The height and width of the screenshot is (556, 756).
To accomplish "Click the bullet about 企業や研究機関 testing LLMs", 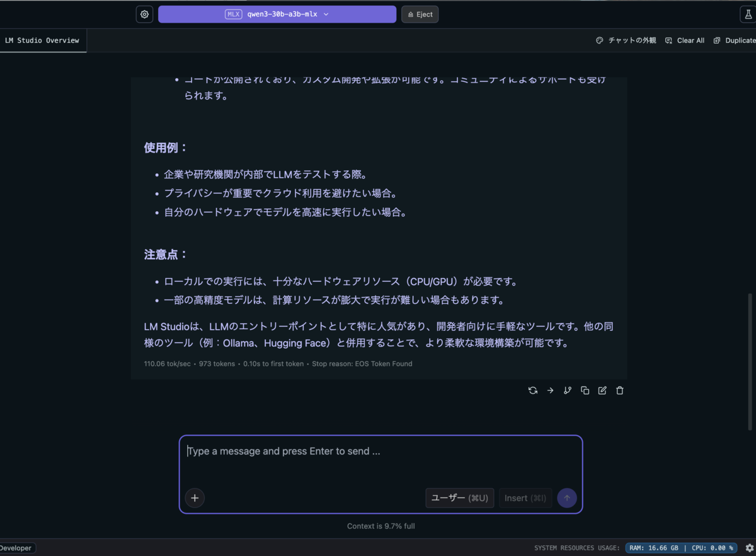I will click(x=265, y=175).
